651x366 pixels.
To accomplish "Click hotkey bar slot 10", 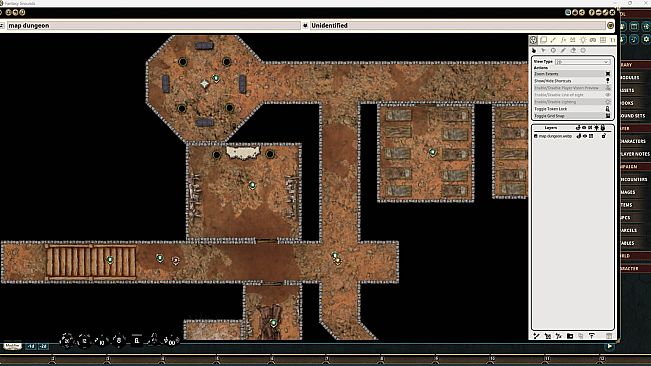I will click(492, 359).
